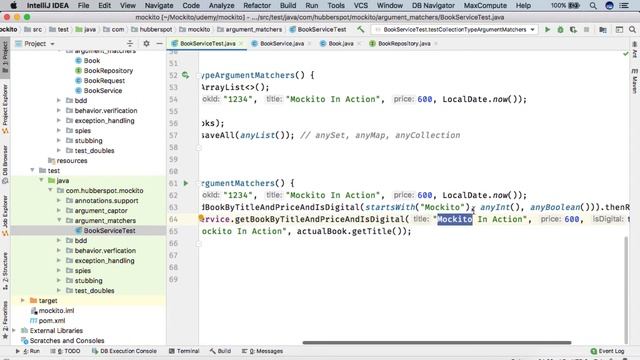Expand annotations.support package

[59, 200]
